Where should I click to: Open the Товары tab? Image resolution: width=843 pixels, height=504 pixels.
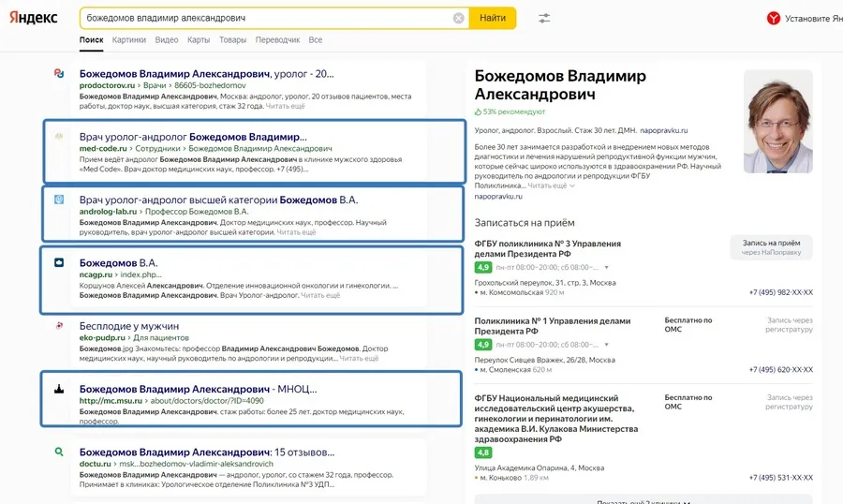(x=233, y=39)
